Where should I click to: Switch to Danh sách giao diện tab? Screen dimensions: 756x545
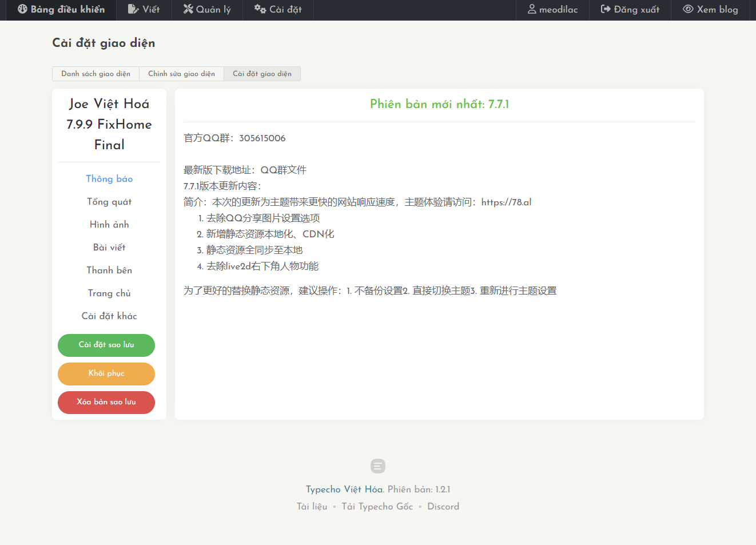point(96,74)
